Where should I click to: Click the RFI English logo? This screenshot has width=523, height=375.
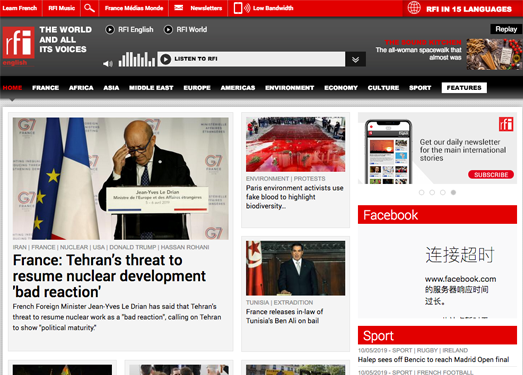coord(18,44)
